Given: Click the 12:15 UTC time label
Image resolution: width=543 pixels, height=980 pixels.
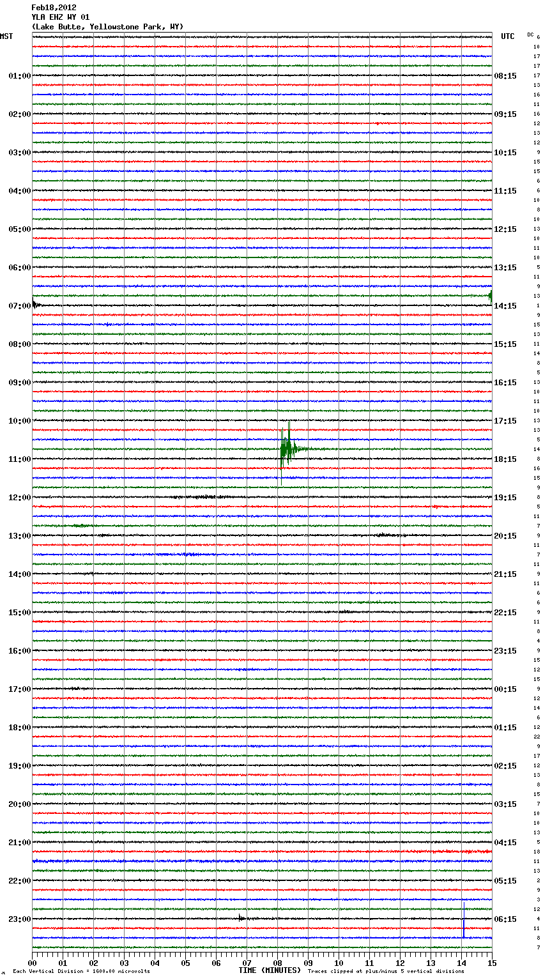Looking at the screenshot, I should [505, 229].
